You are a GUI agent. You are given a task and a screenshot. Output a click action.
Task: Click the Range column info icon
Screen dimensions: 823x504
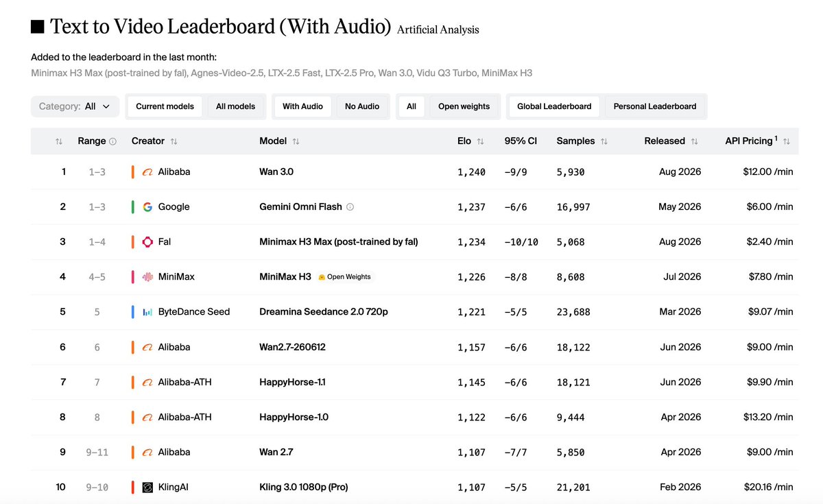113,141
